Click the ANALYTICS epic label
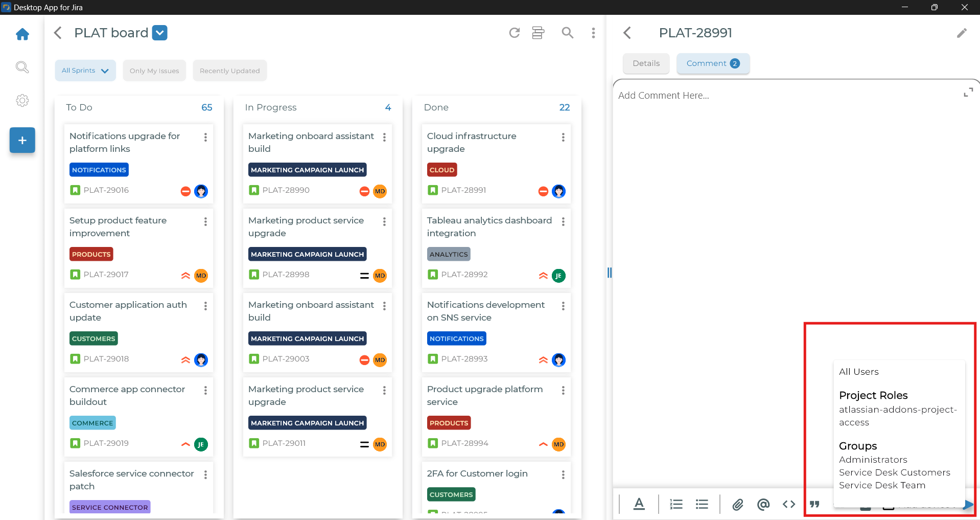Viewport: 980px width, 520px height. pyautogui.click(x=449, y=254)
